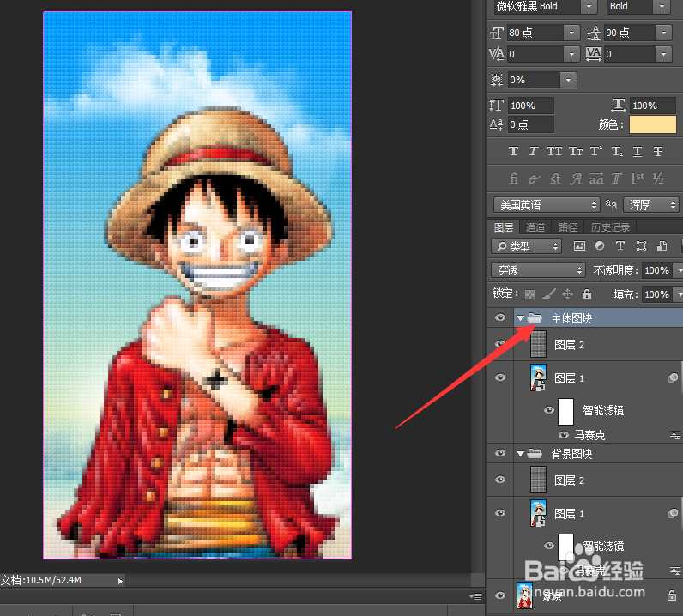
Task: Enable swash OpenType icon
Action: (576, 178)
